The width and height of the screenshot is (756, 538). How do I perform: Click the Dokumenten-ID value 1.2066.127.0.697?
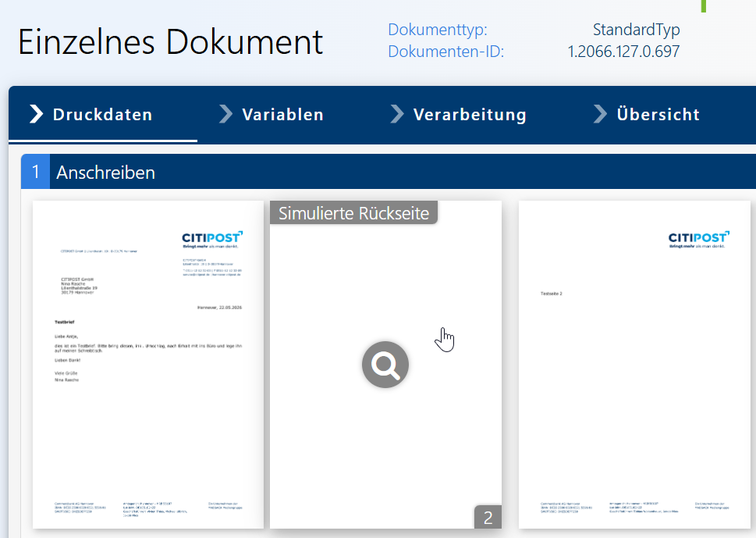[x=623, y=52]
